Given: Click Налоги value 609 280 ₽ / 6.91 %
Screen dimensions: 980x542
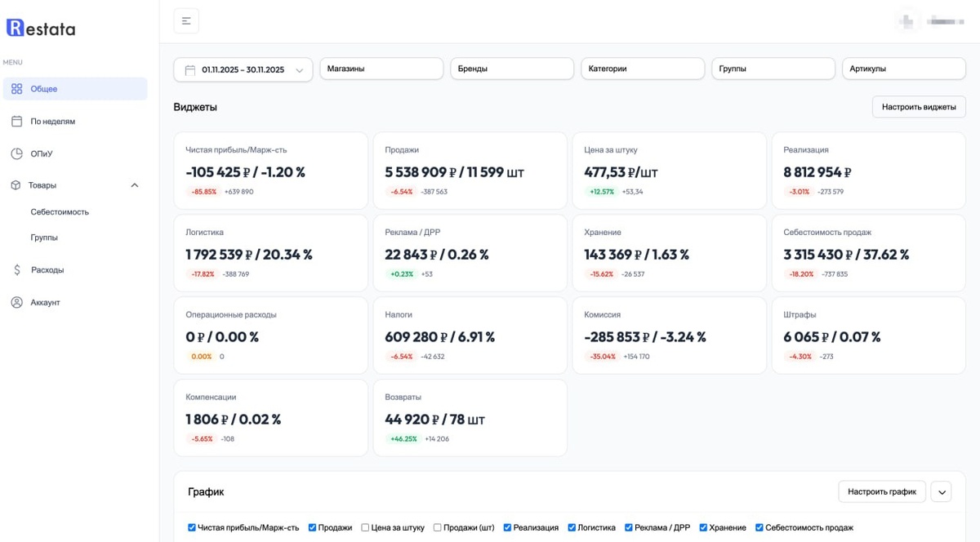Looking at the screenshot, I should (440, 337).
